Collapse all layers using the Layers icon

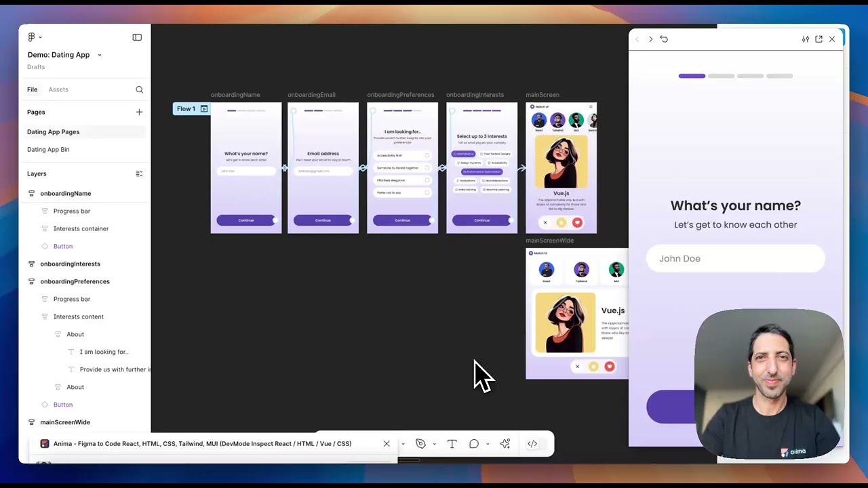[139, 174]
